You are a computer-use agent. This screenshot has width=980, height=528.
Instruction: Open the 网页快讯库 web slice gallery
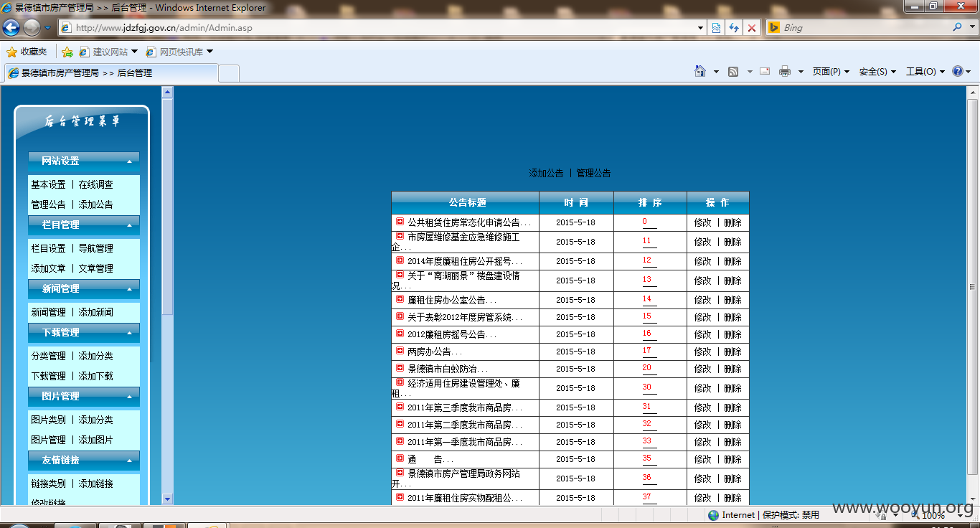(179, 52)
